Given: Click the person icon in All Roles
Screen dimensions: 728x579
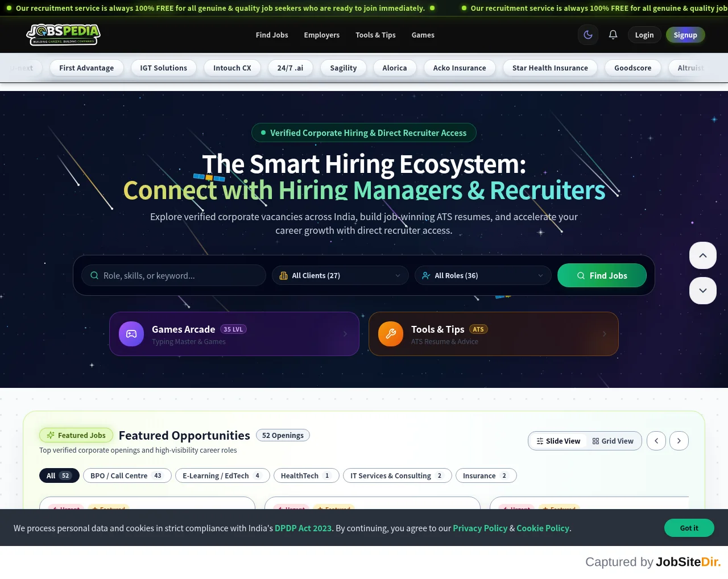Looking at the screenshot, I should tap(426, 275).
